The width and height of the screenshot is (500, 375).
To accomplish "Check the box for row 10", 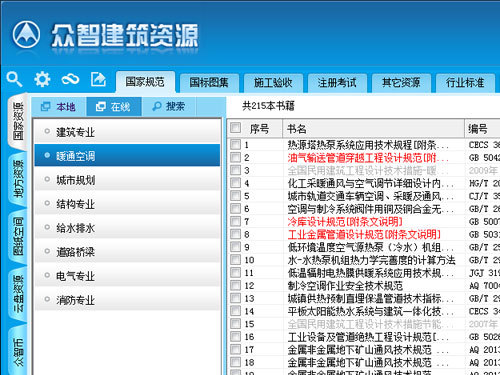I will point(235,259).
